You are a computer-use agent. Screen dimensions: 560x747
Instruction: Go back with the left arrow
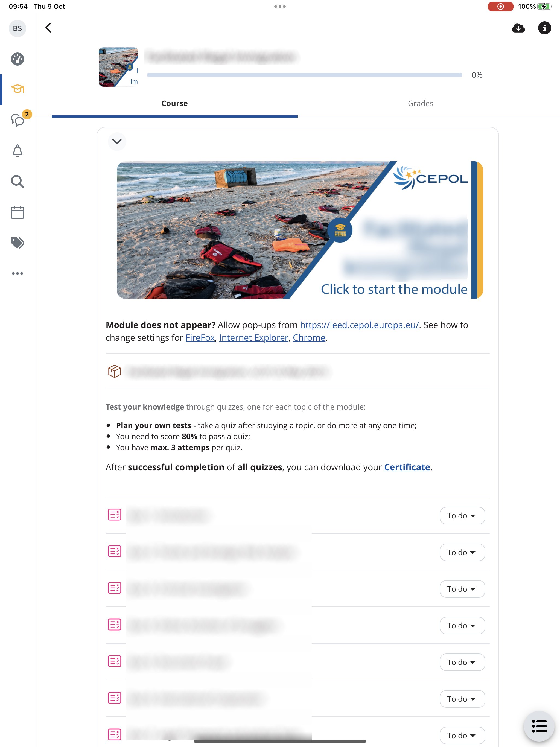tap(48, 28)
